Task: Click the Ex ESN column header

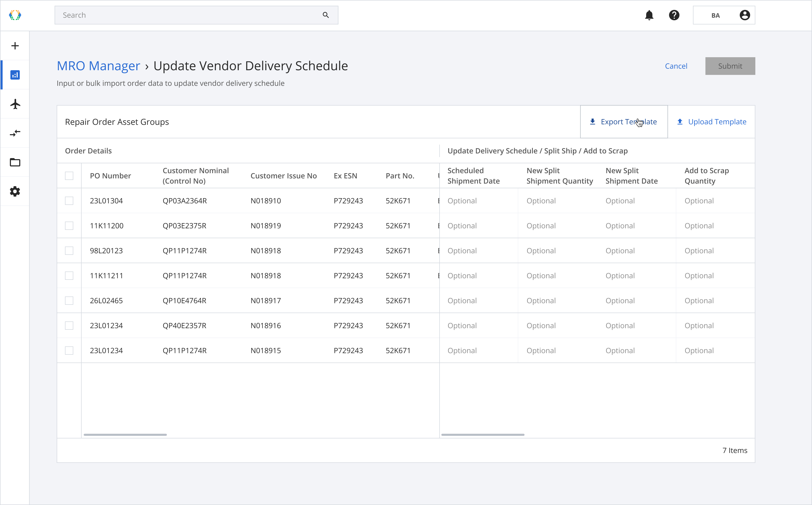Action: pos(345,176)
